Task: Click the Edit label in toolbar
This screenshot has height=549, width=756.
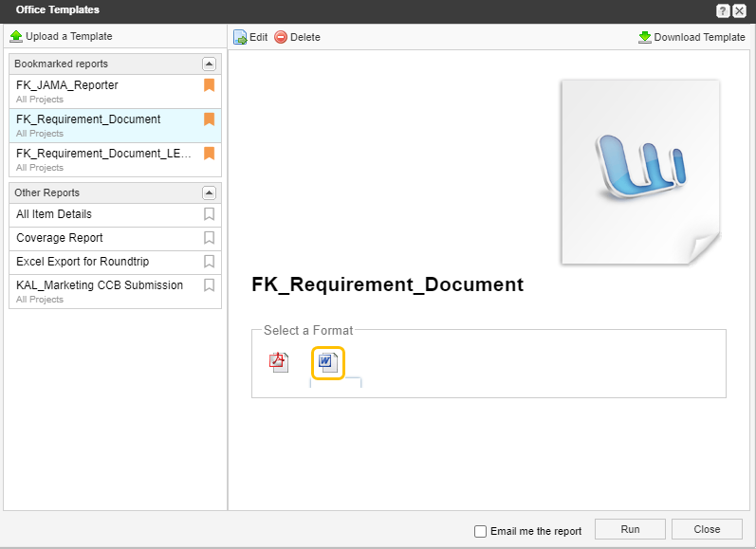Action: [258, 37]
